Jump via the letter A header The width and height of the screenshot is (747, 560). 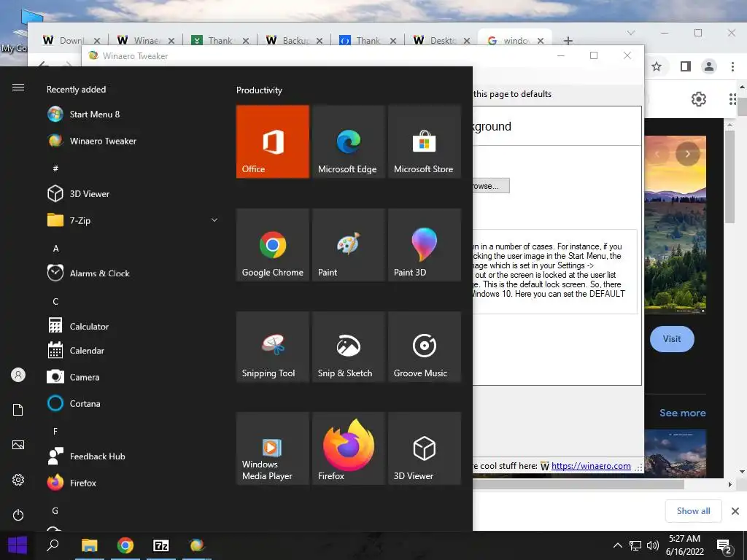coord(55,248)
